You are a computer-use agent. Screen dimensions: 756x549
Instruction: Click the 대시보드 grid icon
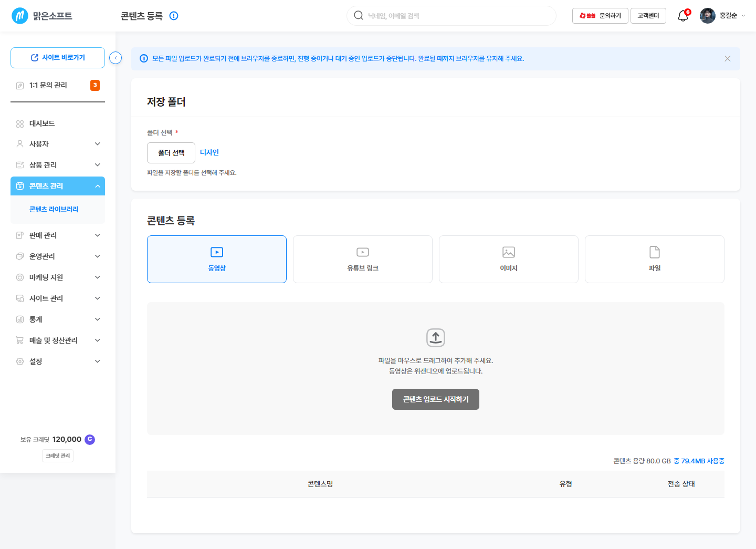point(20,123)
